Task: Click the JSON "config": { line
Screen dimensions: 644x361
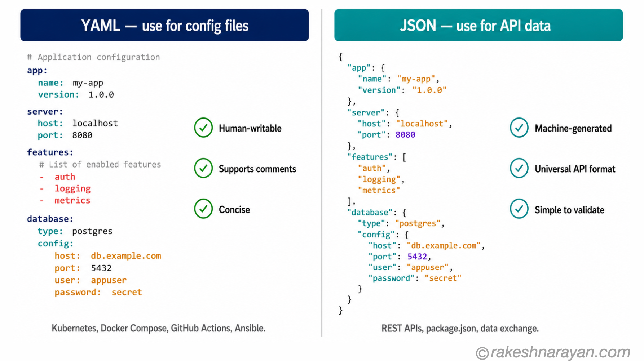Action: tap(383, 235)
